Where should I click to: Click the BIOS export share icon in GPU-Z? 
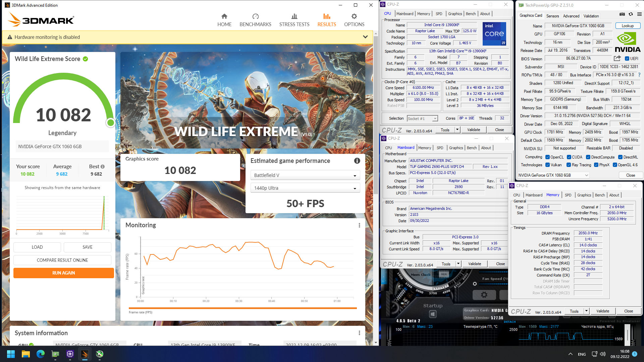[617, 58]
